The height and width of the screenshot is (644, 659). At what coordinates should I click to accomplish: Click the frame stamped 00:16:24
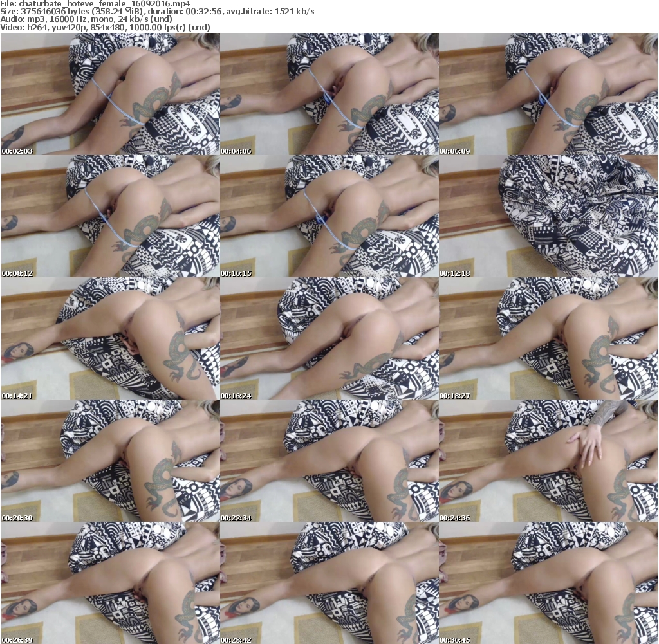click(x=329, y=338)
